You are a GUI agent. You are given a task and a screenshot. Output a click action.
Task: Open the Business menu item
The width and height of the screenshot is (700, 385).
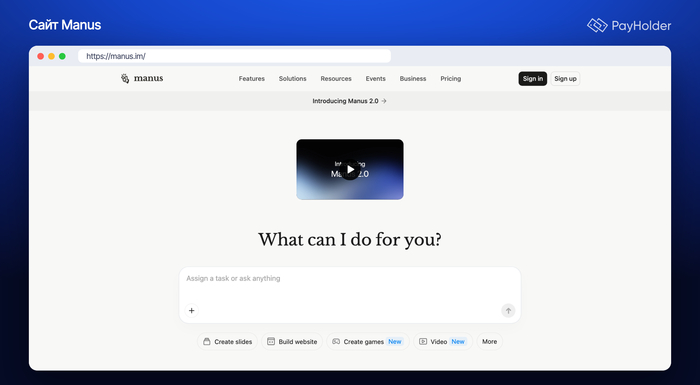point(413,79)
